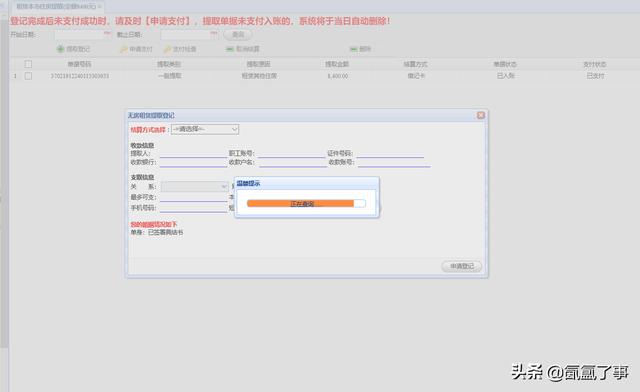Click the 支付状态 column header
The image size is (640, 392).
595,64
